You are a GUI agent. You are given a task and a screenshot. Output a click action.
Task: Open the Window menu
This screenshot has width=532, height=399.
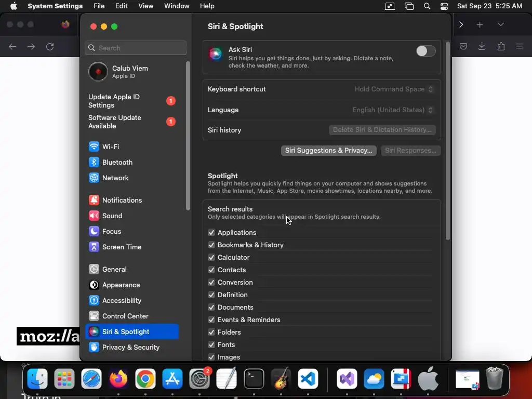(177, 6)
